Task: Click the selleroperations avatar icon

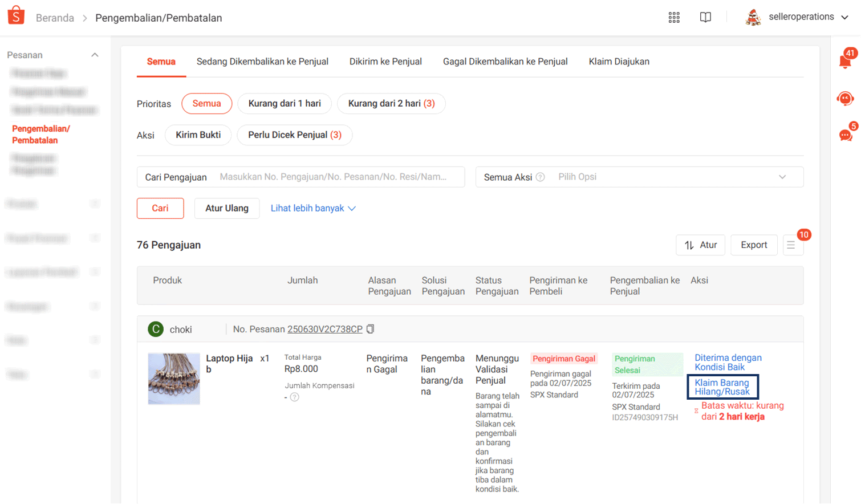Action: coord(753,17)
